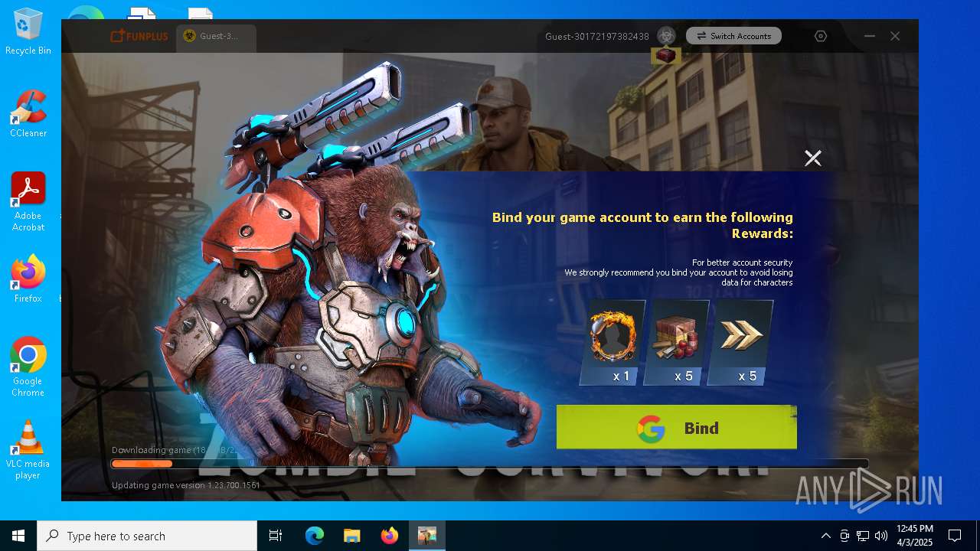Click the Updating game version text
This screenshot has height=551, width=980.
[186, 485]
